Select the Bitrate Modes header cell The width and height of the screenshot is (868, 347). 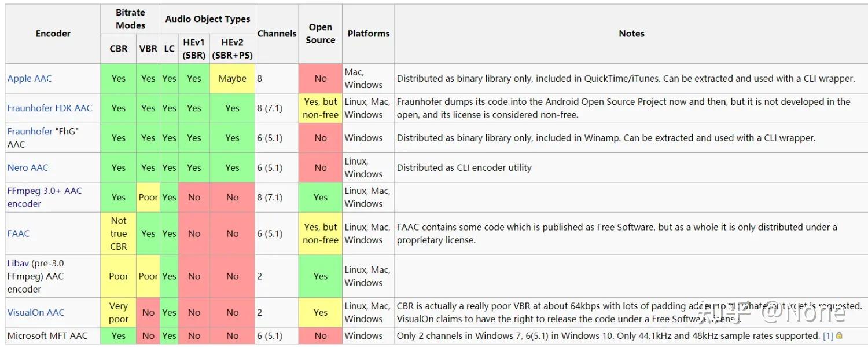[x=130, y=19]
